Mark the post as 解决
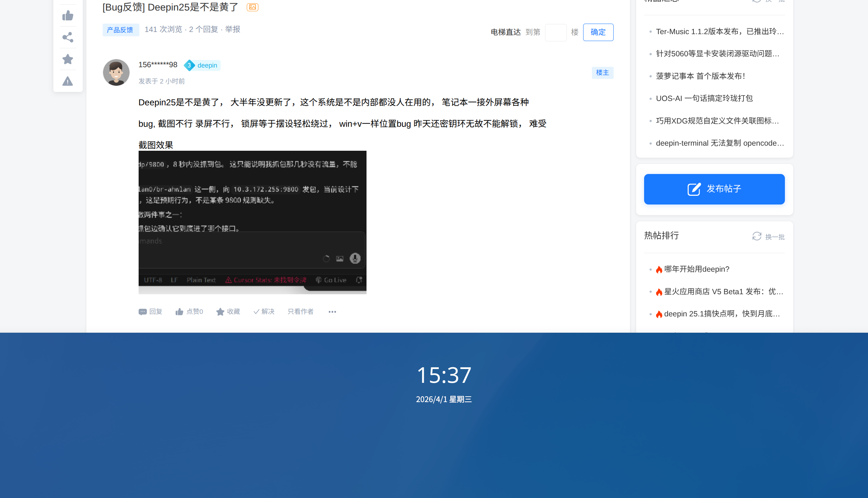The image size is (868, 498). click(264, 312)
